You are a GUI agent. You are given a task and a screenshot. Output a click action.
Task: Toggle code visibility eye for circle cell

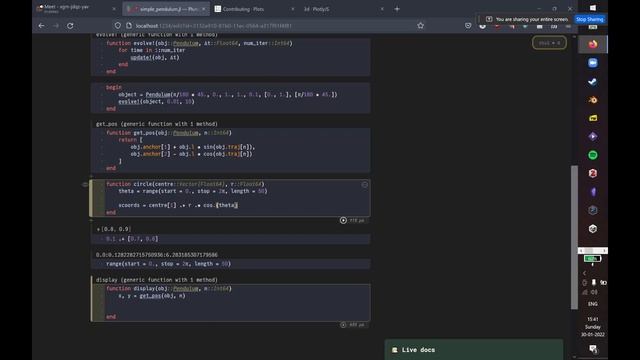tap(85, 184)
